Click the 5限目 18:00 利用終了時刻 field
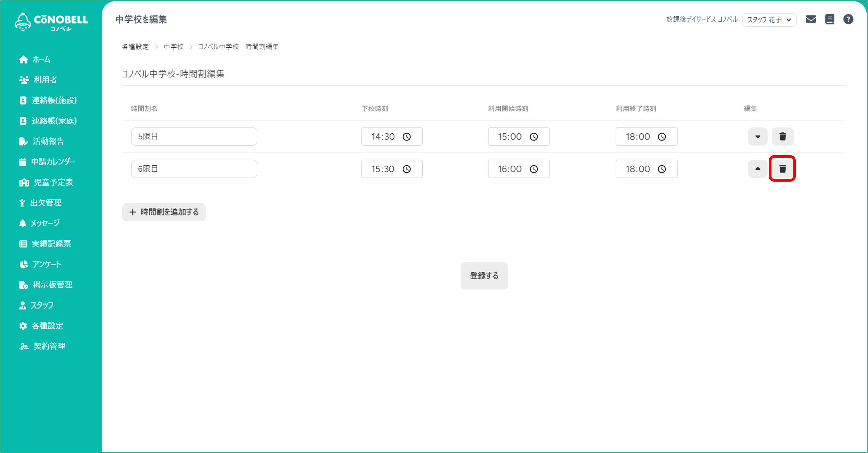Image resolution: width=868 pixels, height=453 pixels. [x=647, y=136]
